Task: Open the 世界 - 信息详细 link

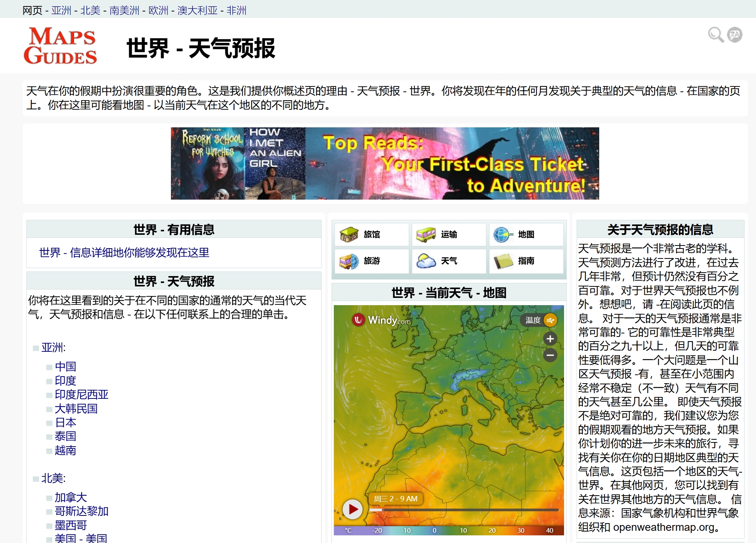Action: (124, 253)
